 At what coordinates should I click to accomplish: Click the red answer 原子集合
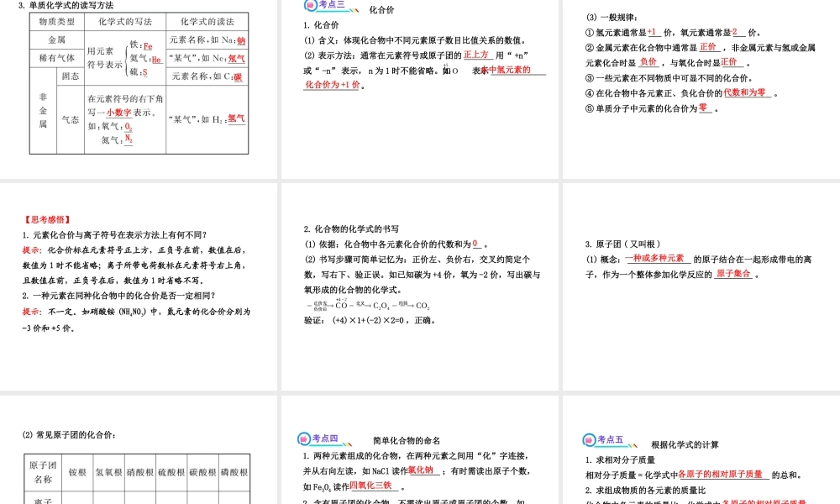(732, 274)
